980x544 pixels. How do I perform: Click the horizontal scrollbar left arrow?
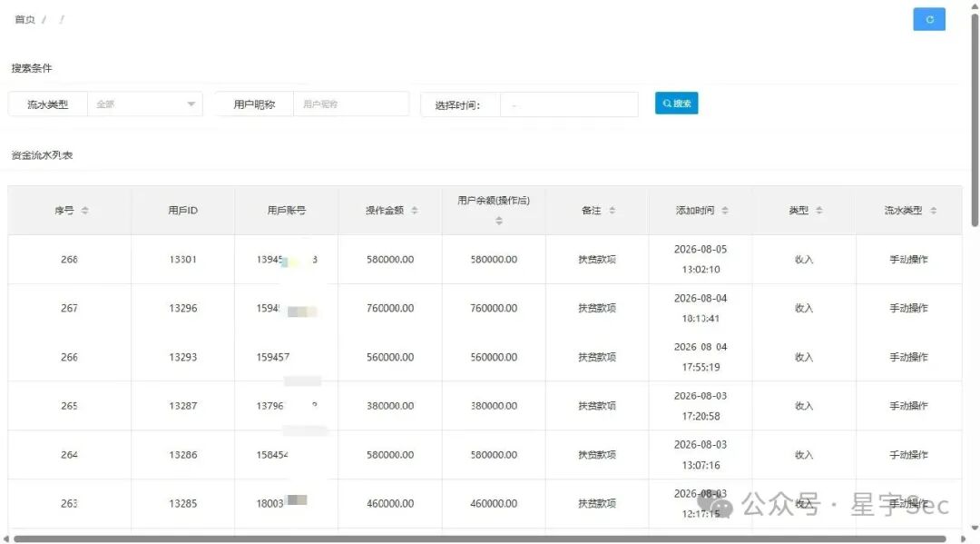click(x=6, y=539)
